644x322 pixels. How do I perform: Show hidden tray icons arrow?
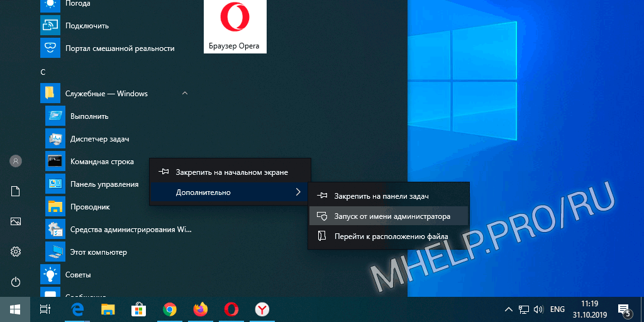(x=508, y=309)
